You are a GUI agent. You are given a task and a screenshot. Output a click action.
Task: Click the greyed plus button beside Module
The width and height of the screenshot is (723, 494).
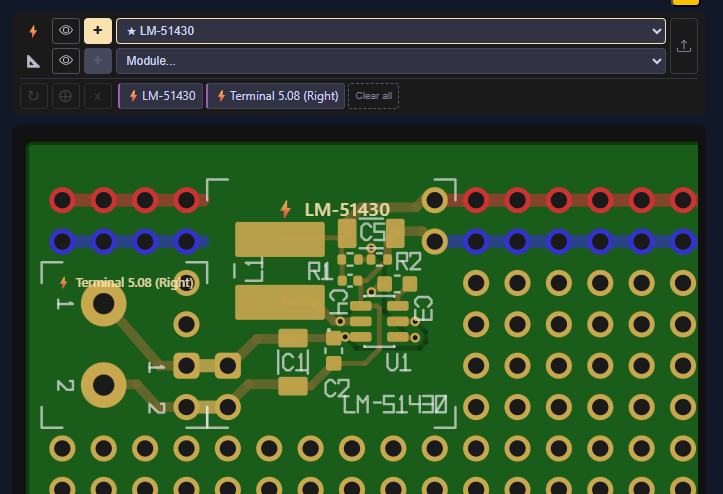97,61
